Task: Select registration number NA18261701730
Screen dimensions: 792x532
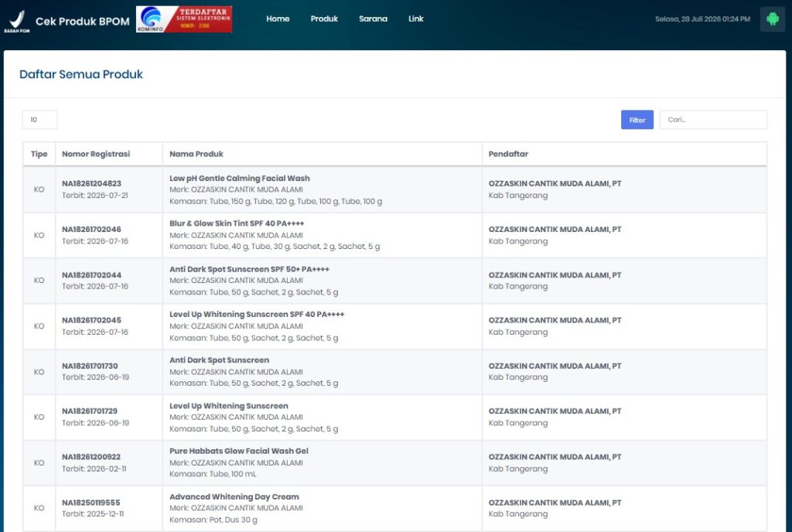Action: point(90,366)
